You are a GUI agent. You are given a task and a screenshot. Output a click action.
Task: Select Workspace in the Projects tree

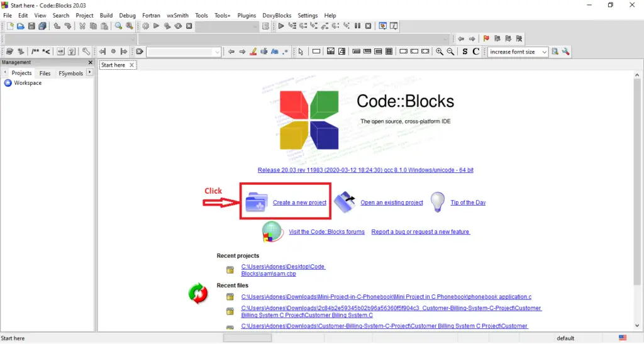[x=28, y=83]
